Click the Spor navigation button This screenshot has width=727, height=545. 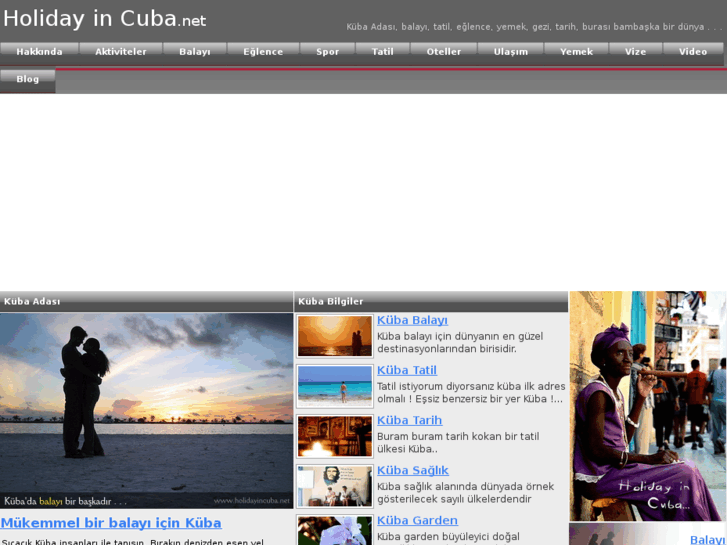(x=327, y=51)
